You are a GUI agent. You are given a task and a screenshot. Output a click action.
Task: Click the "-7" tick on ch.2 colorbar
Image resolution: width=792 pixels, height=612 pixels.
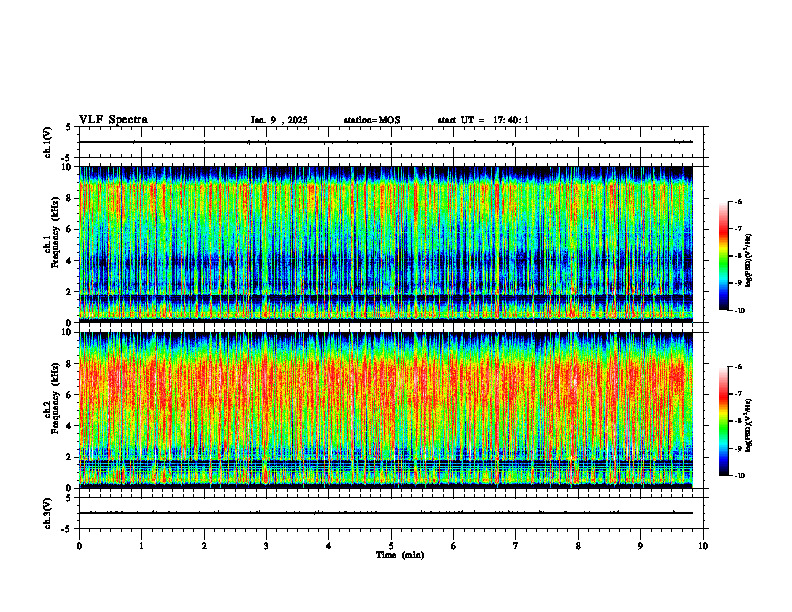pos(738,394)
